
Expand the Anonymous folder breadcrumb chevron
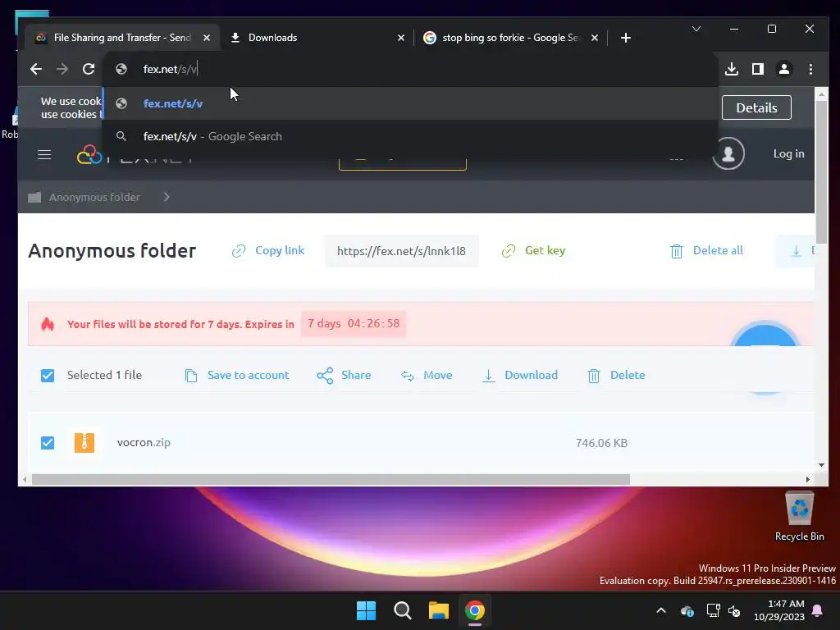(x=167, y=197)
